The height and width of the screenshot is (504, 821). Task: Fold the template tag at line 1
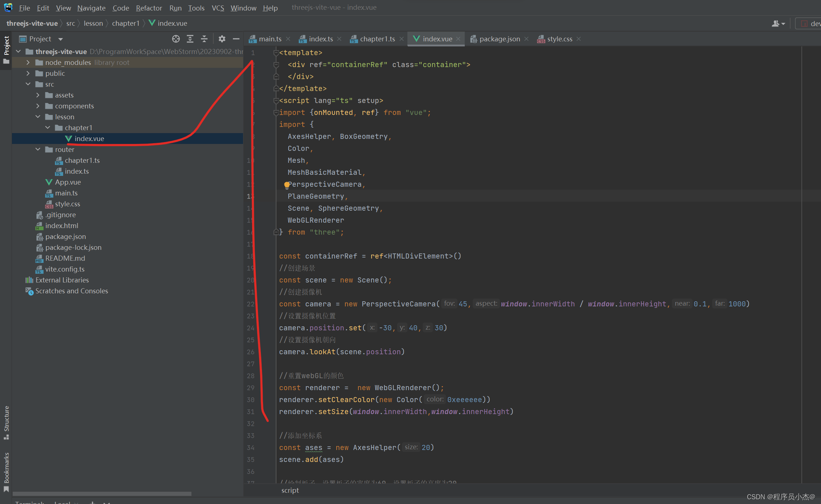coord(276,53)
